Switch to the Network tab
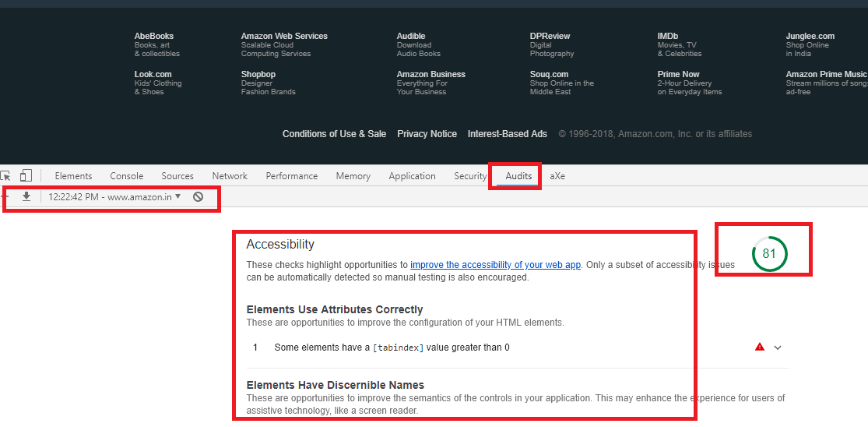 click(230, 176)
